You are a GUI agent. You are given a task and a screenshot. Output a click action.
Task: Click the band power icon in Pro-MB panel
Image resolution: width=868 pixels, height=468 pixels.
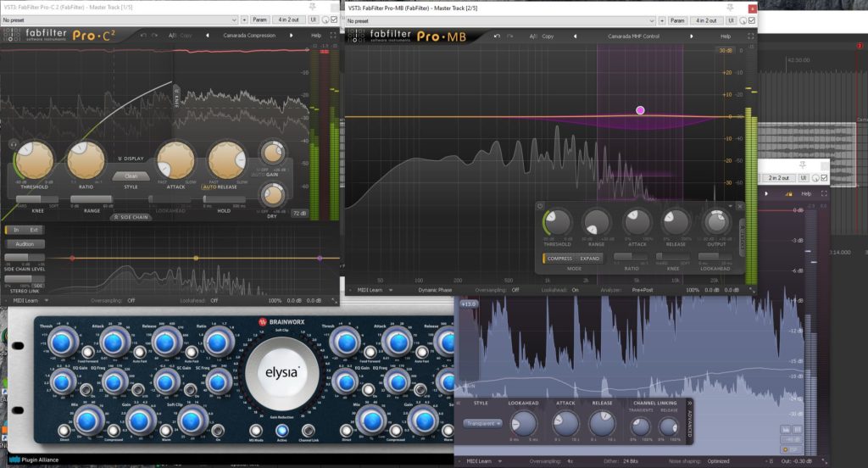point(540,206)
